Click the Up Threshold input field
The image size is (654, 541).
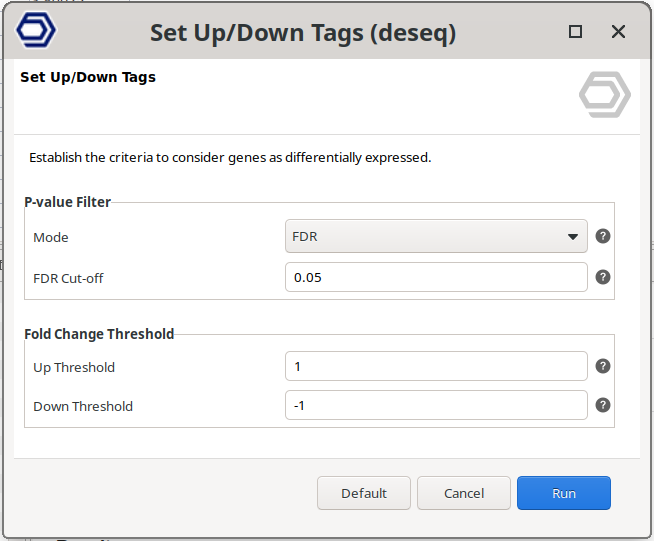click(435, 366)
